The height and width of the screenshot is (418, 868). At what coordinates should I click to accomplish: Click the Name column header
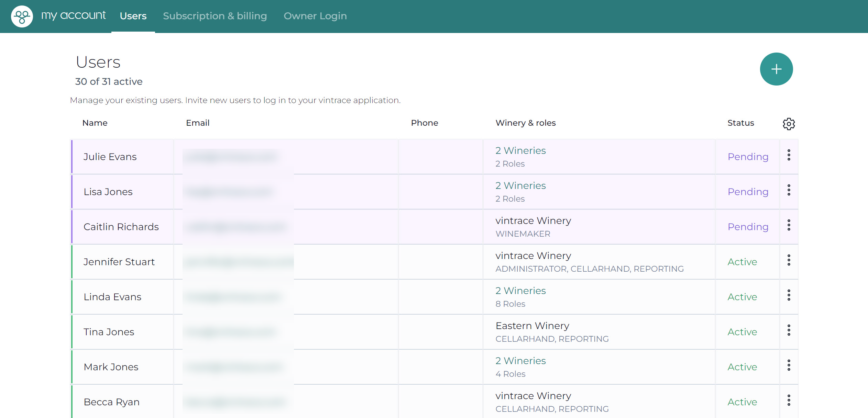[x=95, y=123]
